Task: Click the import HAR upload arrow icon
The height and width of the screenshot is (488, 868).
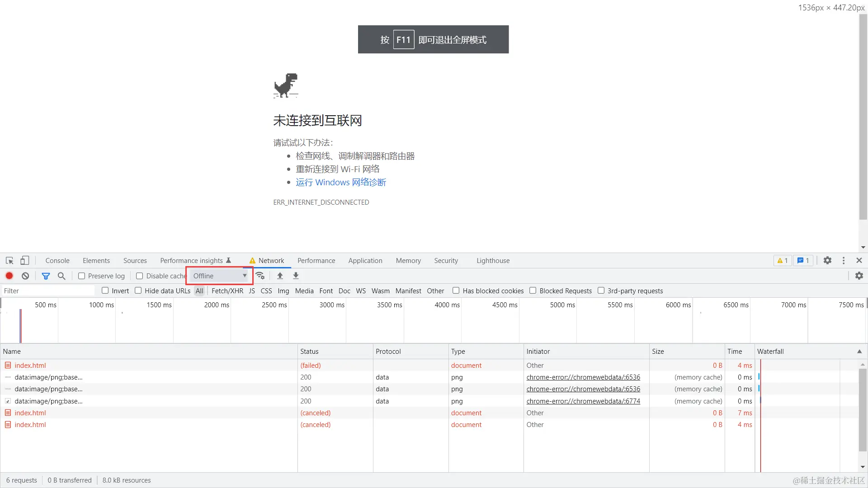Action: point(280,276)
